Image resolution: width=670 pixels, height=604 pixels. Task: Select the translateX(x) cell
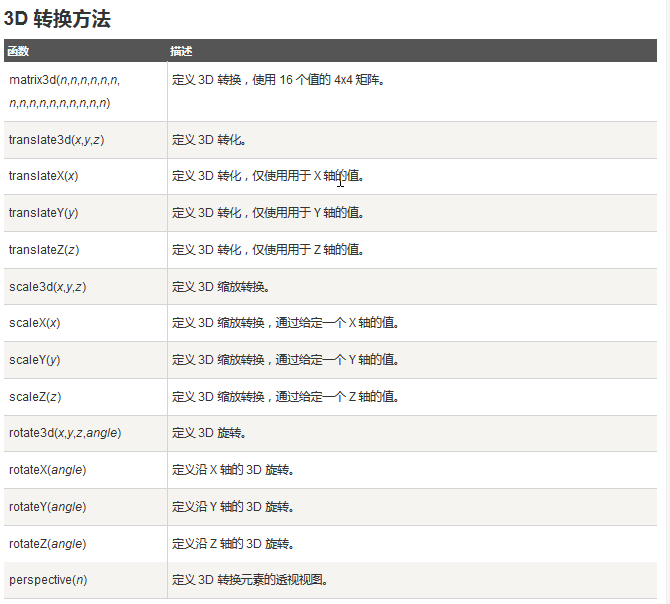[85, 176]
